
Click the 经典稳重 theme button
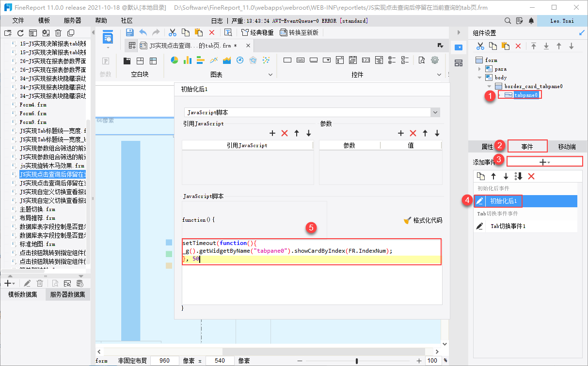257,32
